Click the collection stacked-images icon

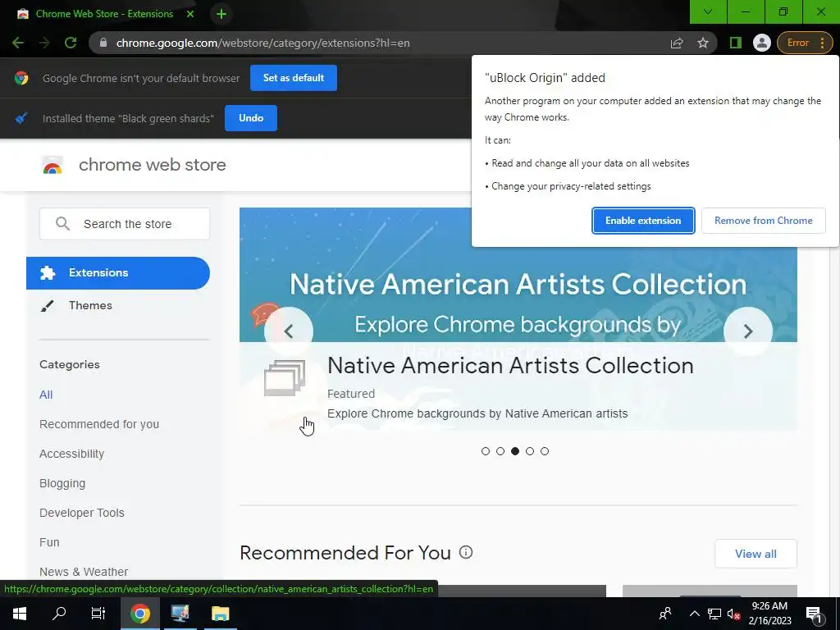click(x=285, y=377)
